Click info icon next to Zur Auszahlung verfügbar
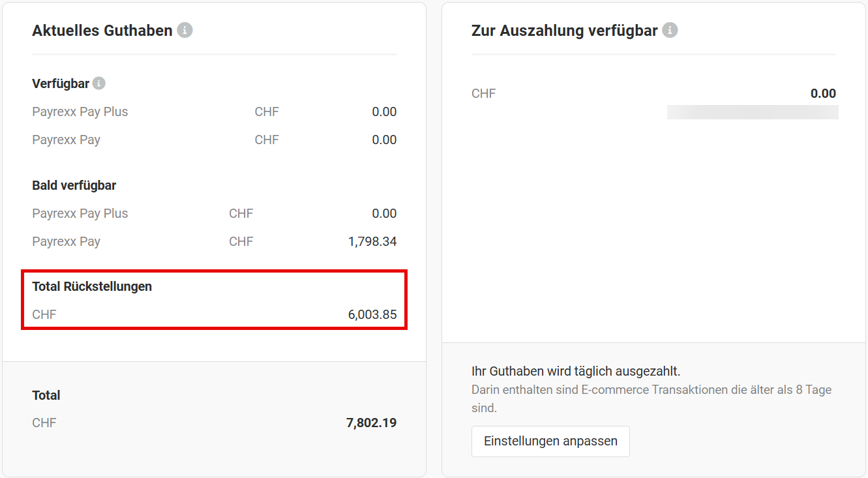Screen dimensions: 868x478 (670, 31)
